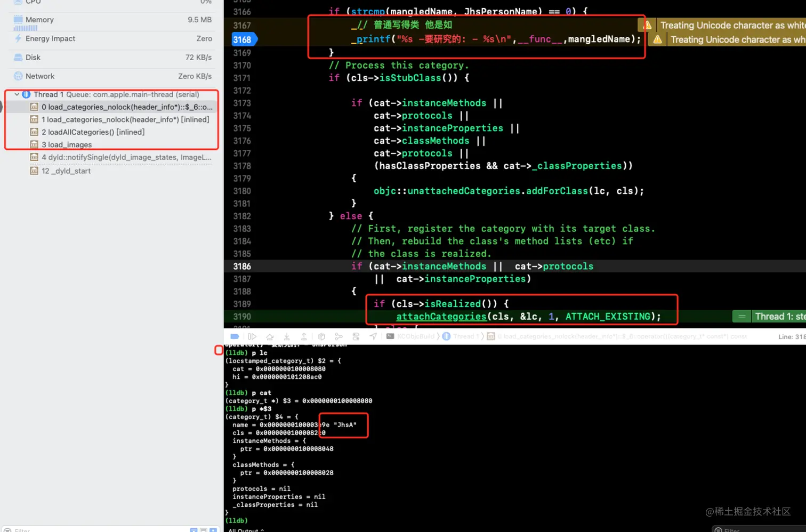Click the breakpoint marker on line 3168
Viewport: 806px width, 532px height.
[244, 39]
